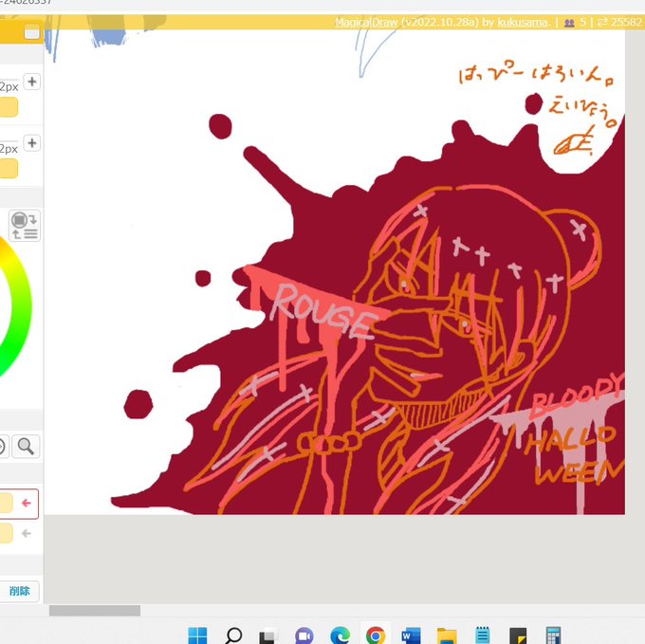
Task: Switch to Google Chrome on taskbar
Action: click(x=376, y=635)
